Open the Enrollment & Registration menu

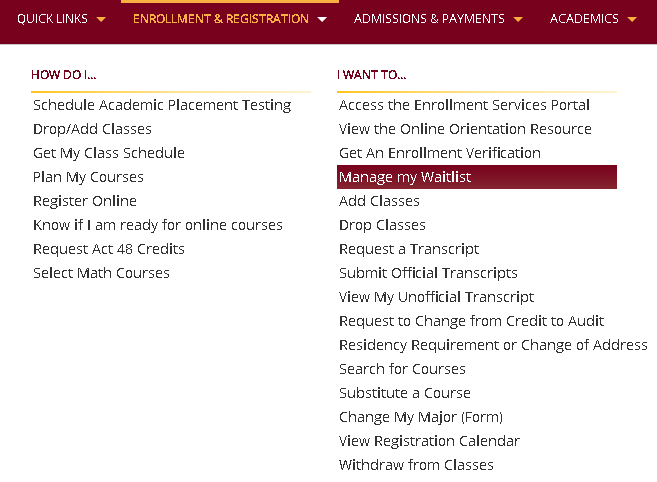(221, 19)
